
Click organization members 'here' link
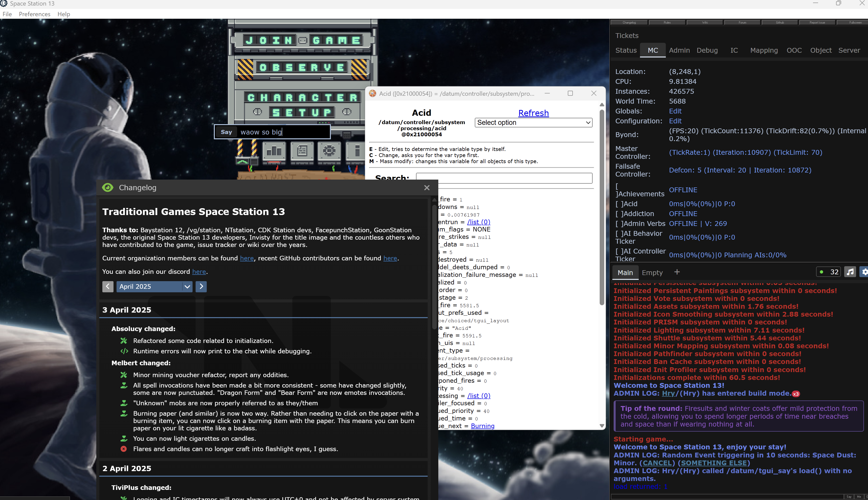(247, 258)
